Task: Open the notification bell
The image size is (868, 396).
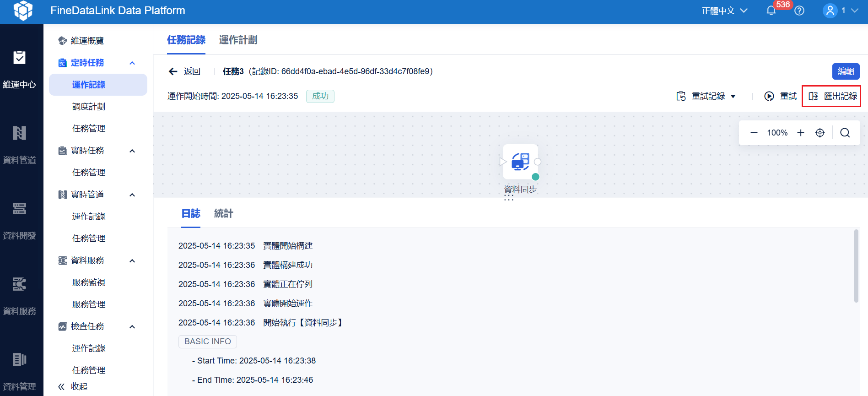Action: [x=771, y=11]
